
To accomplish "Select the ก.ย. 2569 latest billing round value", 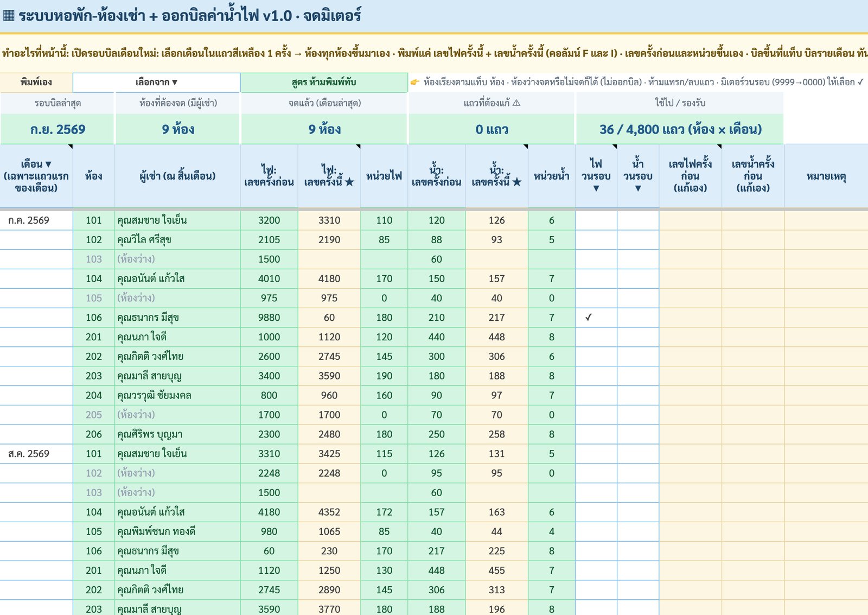I will pos(58,129).
